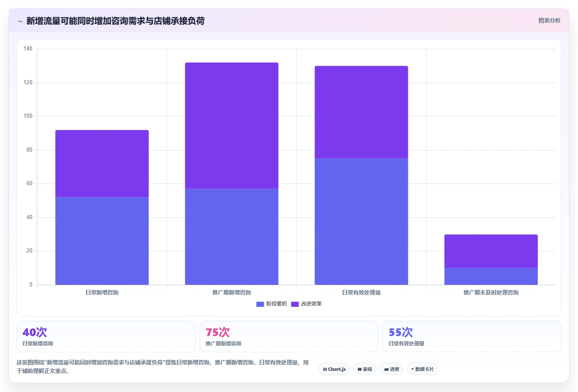The height and width of the screenshot is (392, 578).
Task: Click the 60 y-axis tick label
Action: coord(29,183)
